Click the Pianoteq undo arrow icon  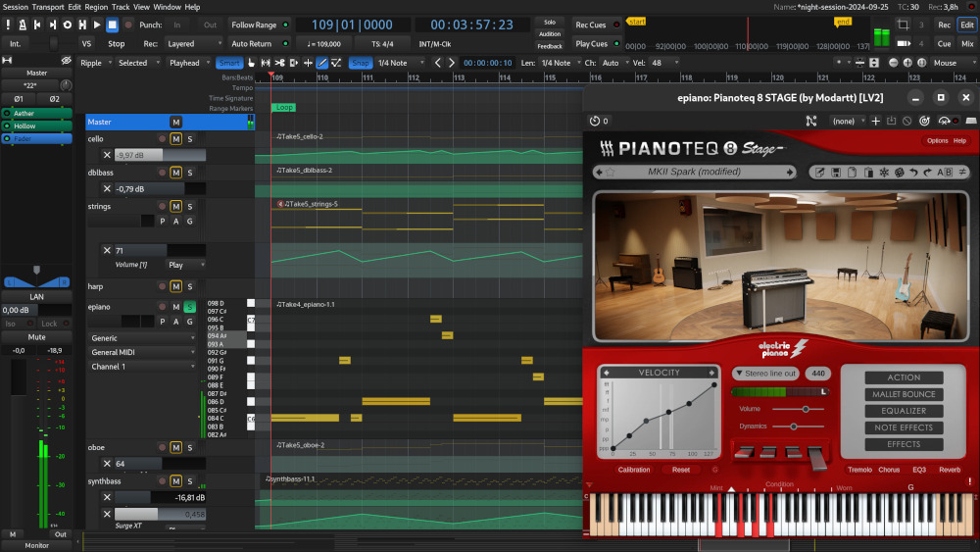pyautogui.click(x=913, y=172)
